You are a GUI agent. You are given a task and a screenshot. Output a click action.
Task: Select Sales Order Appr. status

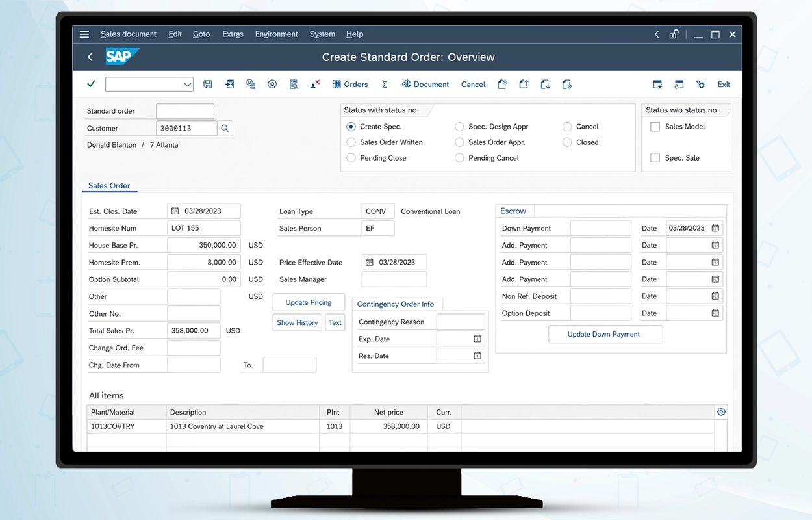(459, 142)
